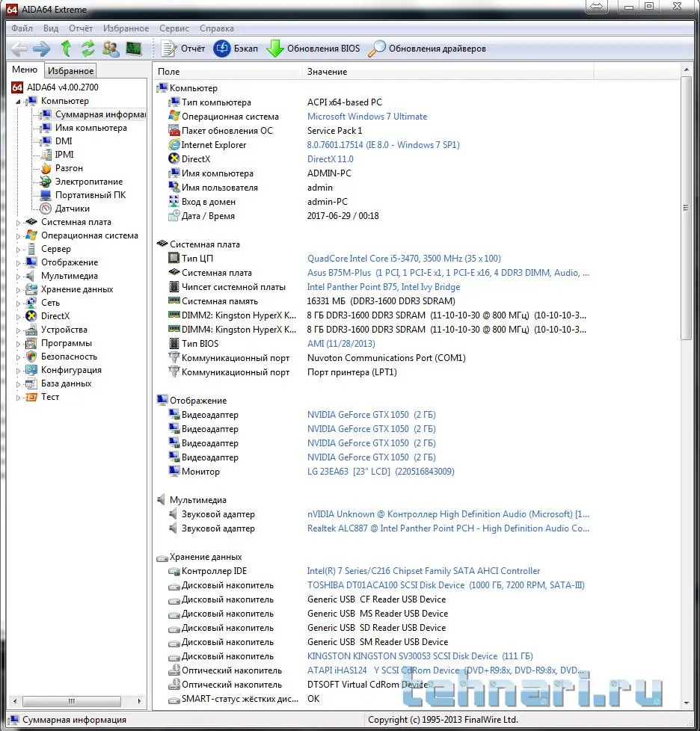
Task: Click the green monitor diagnostics toolbar icon
Action: 134,49
